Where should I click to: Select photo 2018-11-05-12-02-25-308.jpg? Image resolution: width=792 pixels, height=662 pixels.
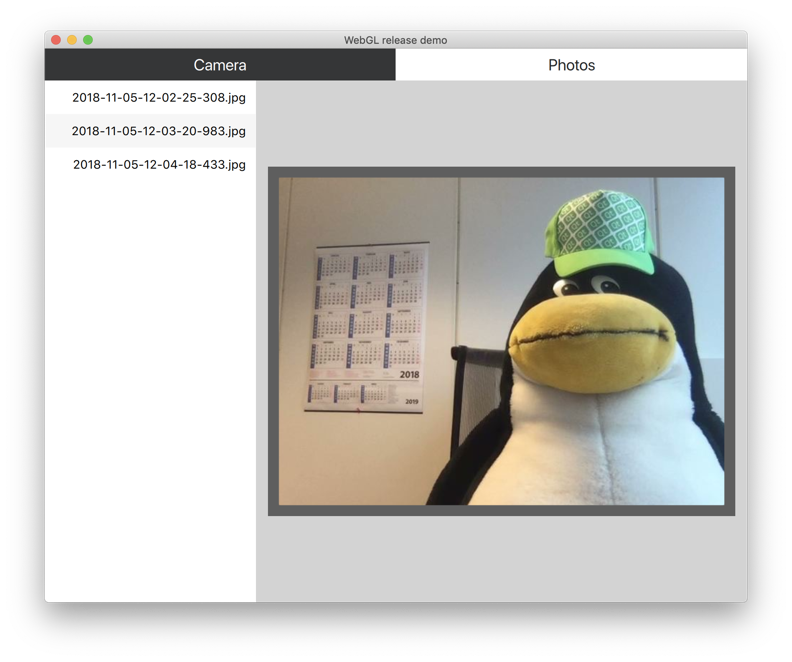158,98
